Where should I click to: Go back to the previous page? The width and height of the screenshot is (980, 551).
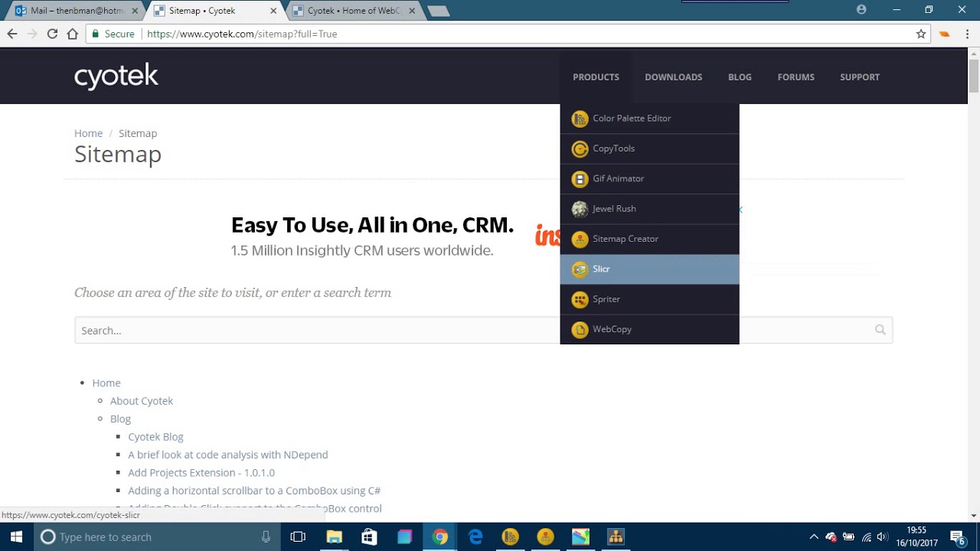click(12, 34)
